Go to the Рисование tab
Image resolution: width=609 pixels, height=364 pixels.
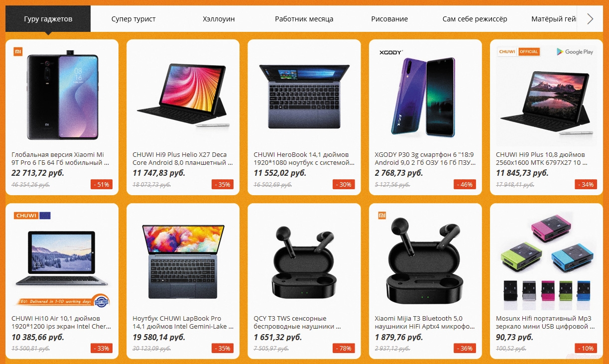point(389,19)
